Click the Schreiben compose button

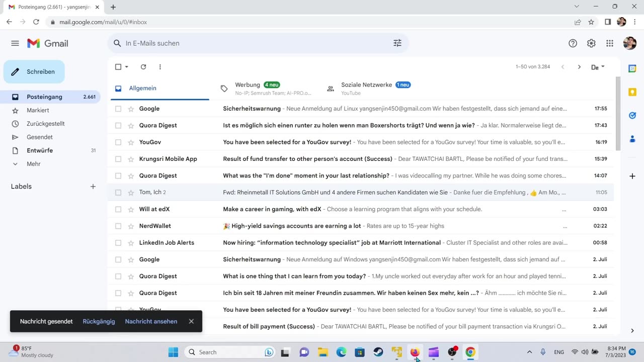coord(34,72)
